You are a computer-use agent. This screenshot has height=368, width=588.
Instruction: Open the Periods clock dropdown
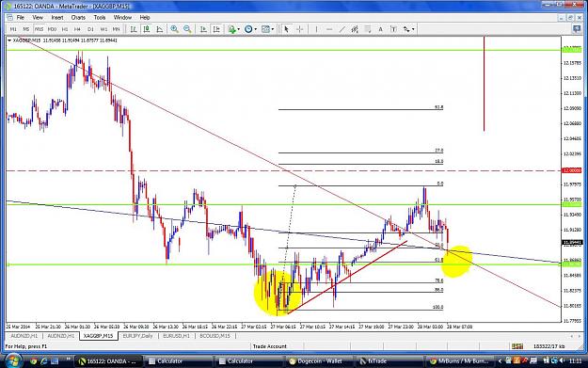250,29
